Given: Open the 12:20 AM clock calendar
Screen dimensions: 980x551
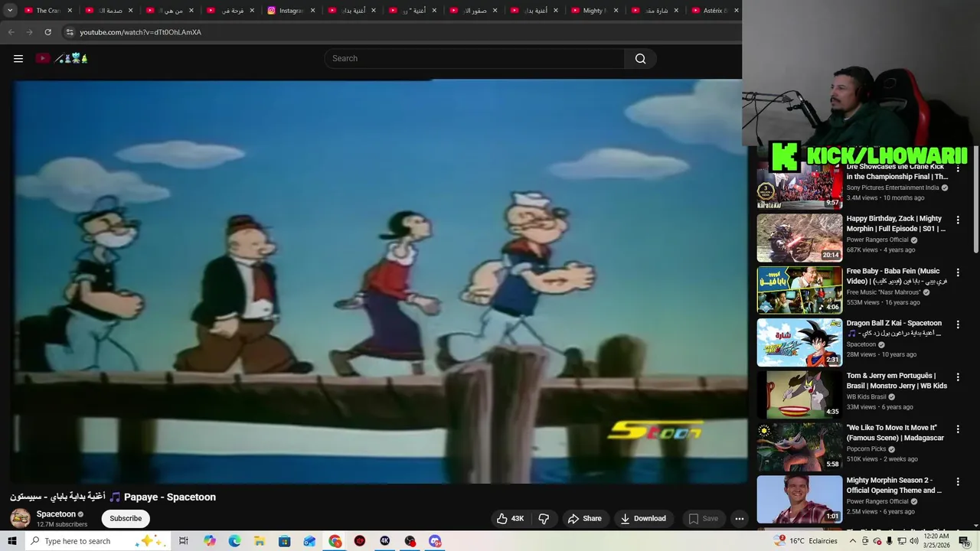Looking at the screenshot, I should pos(936,541).
